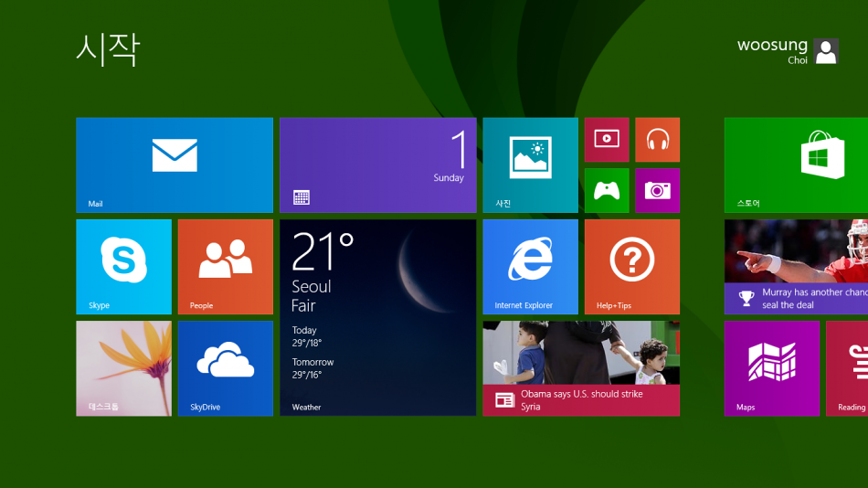Open the 데스크톱 desktop tile
The width and height of the screenshot is (868, 488).
click(x=124, y=368)
